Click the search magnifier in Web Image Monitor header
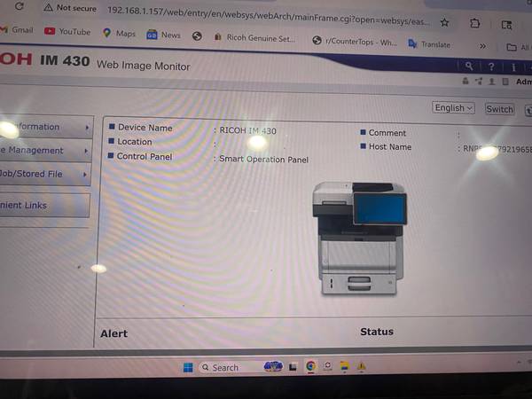This screenshot has width=532, height=399. click(x=469, y=66)
